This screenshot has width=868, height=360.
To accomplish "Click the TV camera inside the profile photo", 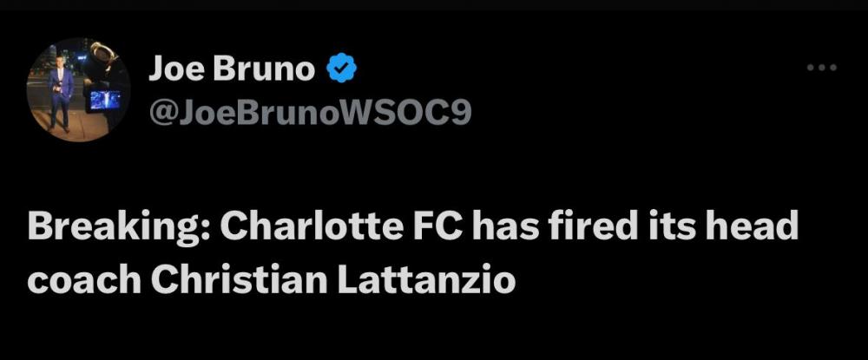I will tap(102, 82).
